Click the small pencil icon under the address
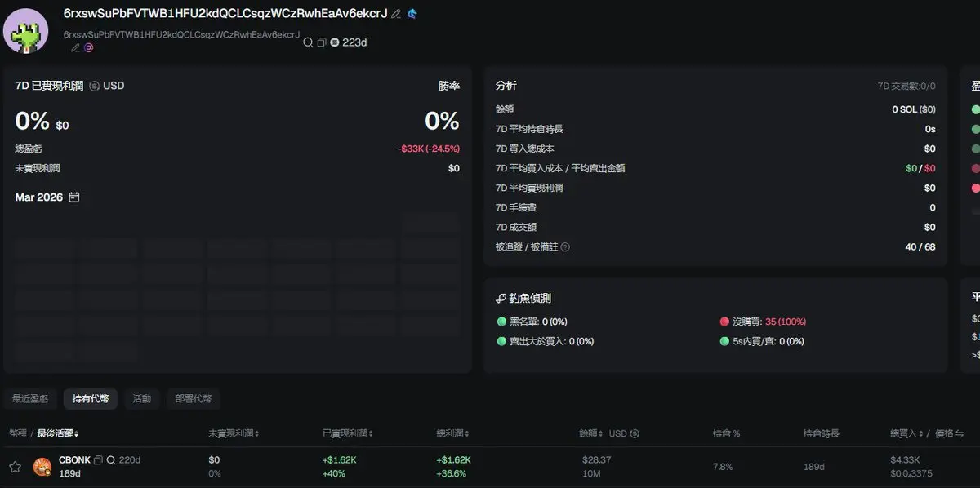The width and height of the screenshot is (980, 488). (x=76, y=48)
